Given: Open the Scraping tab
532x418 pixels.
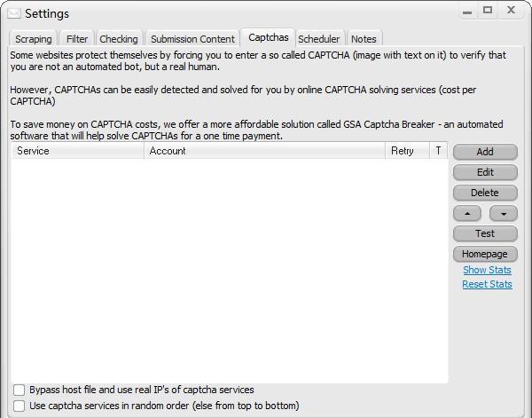Looking at the screenshot, I should click(34, 39).
